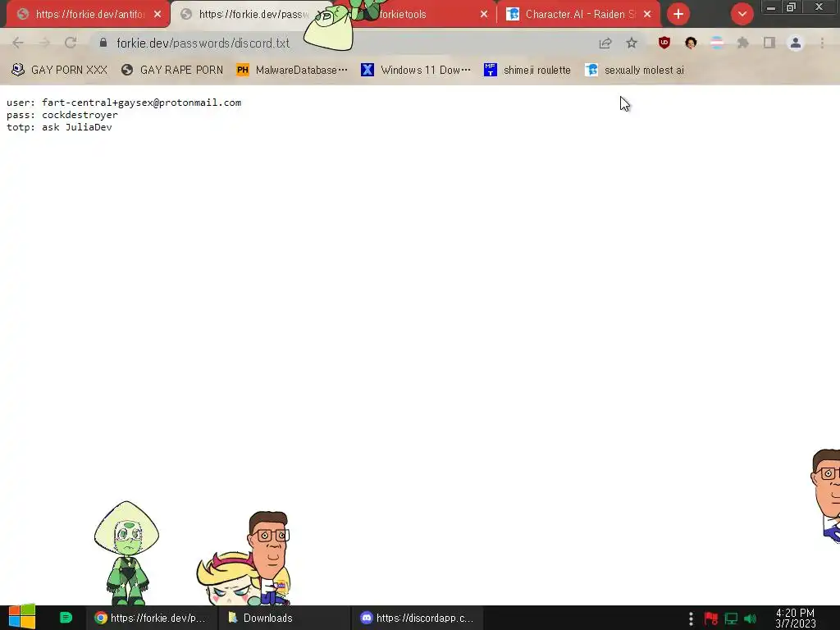This screenshot has width=840, height=630.
Task: Open the taskbar clock showing 4:20 PM
Action: (796, 619)
